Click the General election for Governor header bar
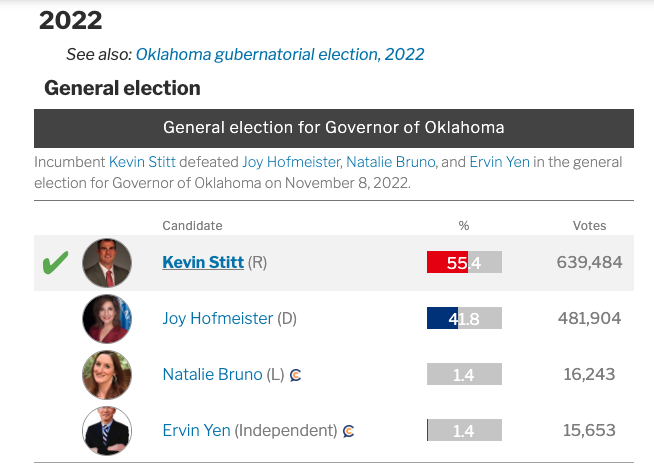The image size is (654, 464). (x=333, y=128)
